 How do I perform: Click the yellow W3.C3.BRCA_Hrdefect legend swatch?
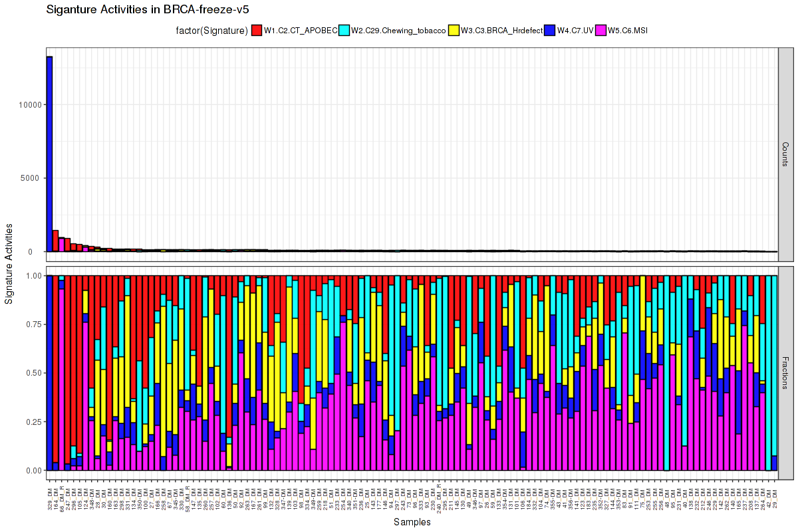point(454,30)
